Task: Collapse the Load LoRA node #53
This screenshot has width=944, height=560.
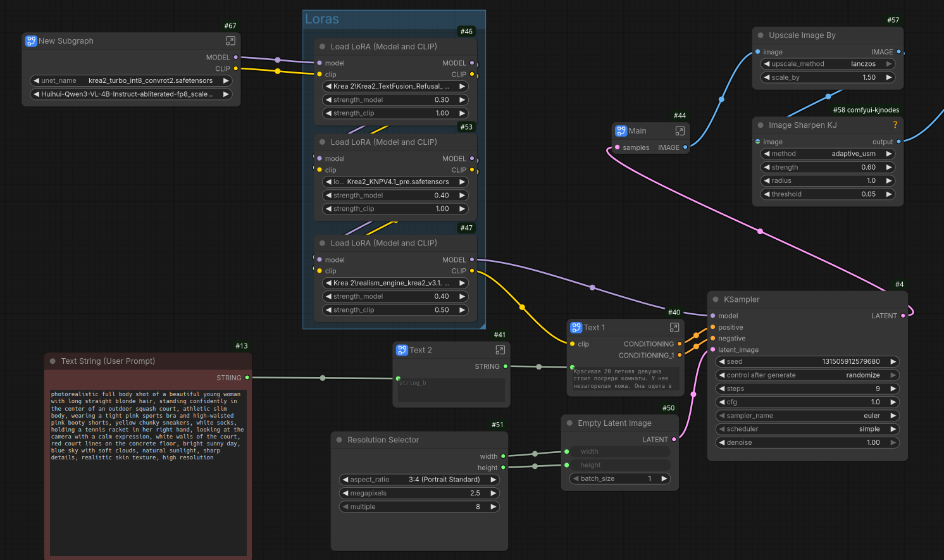Action: 322,142
